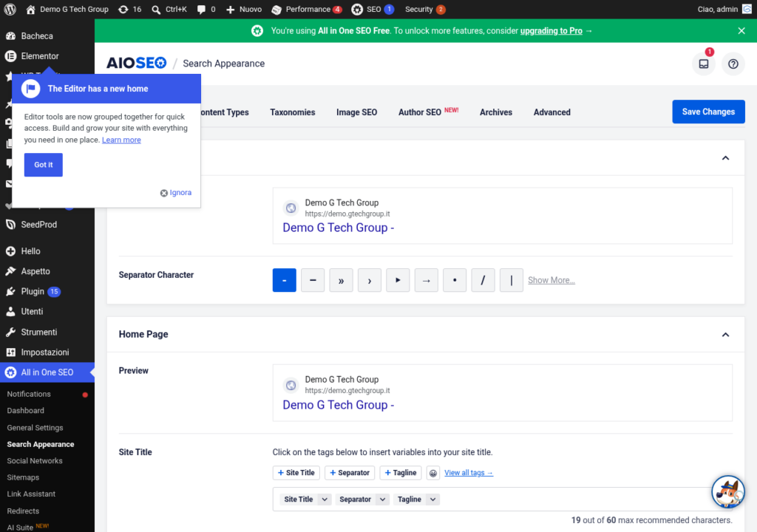Click Ignora to dismiss popup
Screen dimensions: 757x532
click(176, 193)
